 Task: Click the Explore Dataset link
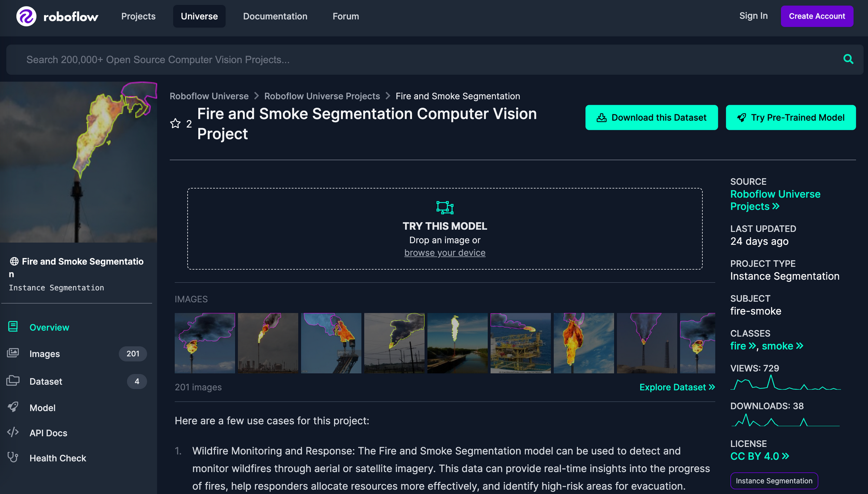(x=677, y=387)
